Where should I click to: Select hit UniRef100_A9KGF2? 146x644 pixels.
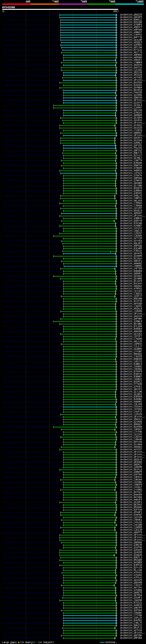(x=131, y=60)
